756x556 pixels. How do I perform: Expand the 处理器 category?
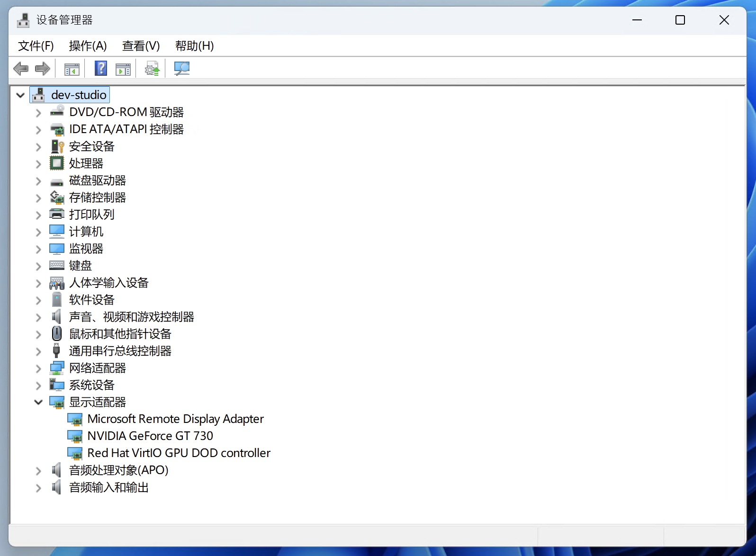click(x=38, y=164)
